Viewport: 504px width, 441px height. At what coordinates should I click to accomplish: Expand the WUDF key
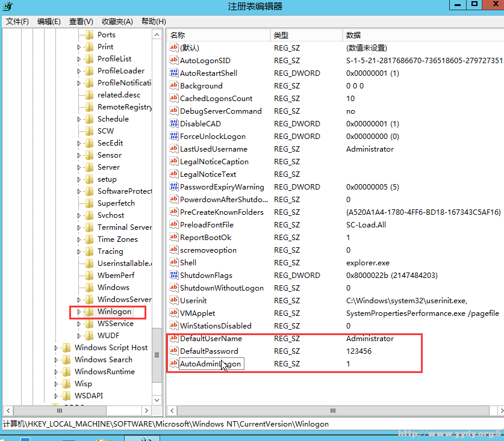(79, 336)
